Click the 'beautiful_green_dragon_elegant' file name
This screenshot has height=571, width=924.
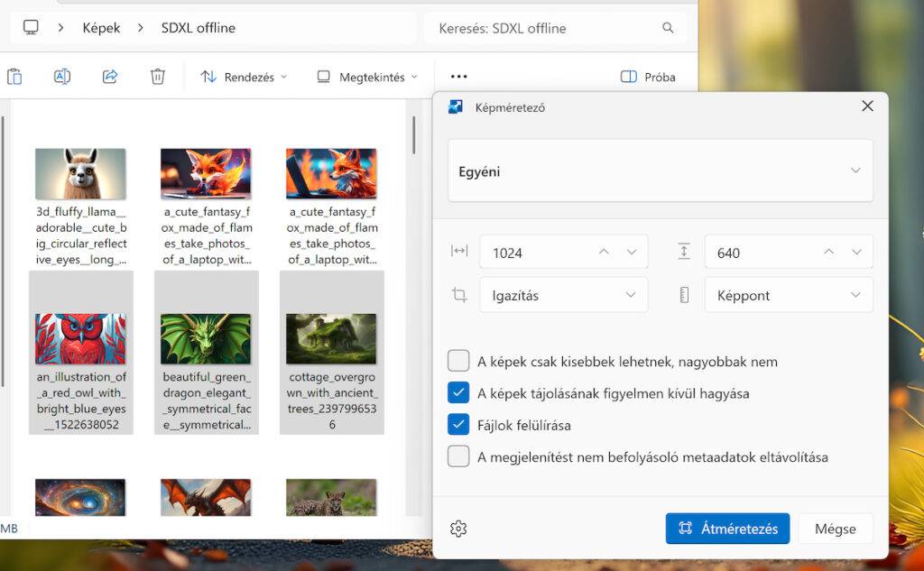[207, 401]
